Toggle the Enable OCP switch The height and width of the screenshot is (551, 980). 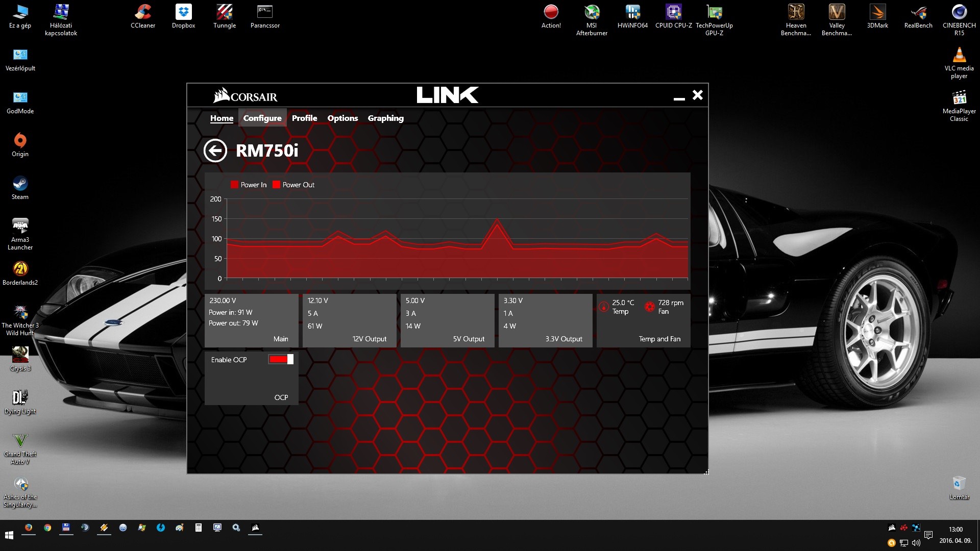pos(281,360)
